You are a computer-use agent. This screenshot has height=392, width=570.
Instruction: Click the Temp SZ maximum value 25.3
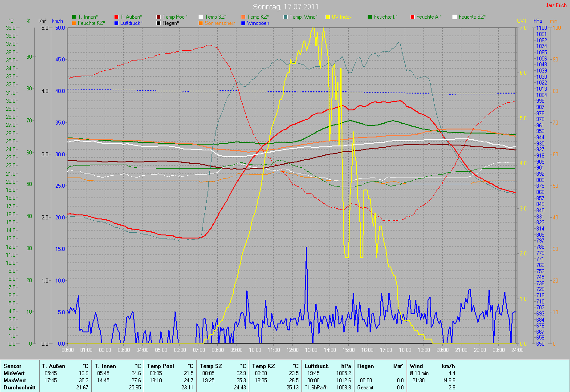click(x=241, y=380)
